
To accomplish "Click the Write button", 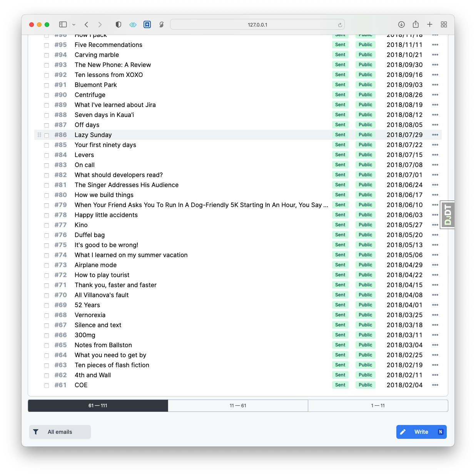I will click(x=421, y=432).
